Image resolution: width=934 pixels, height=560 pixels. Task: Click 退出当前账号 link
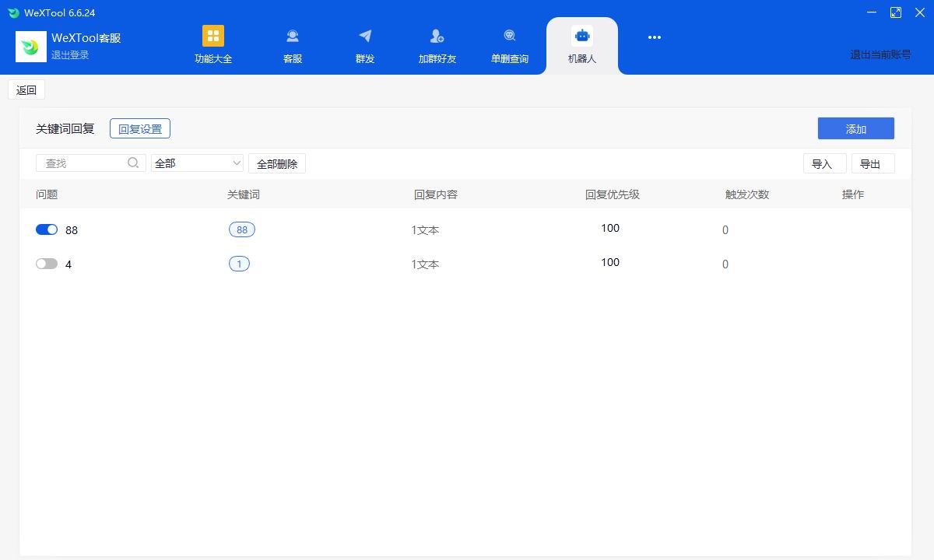(880, 54)
